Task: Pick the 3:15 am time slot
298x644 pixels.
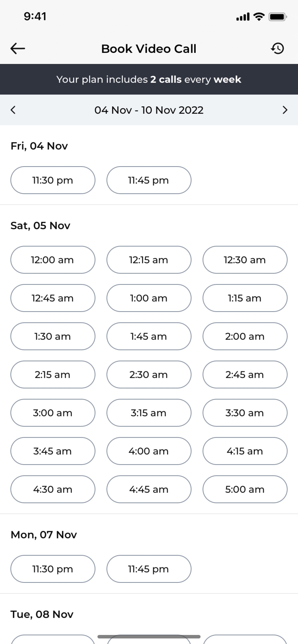Action: (x=149, y=413)
